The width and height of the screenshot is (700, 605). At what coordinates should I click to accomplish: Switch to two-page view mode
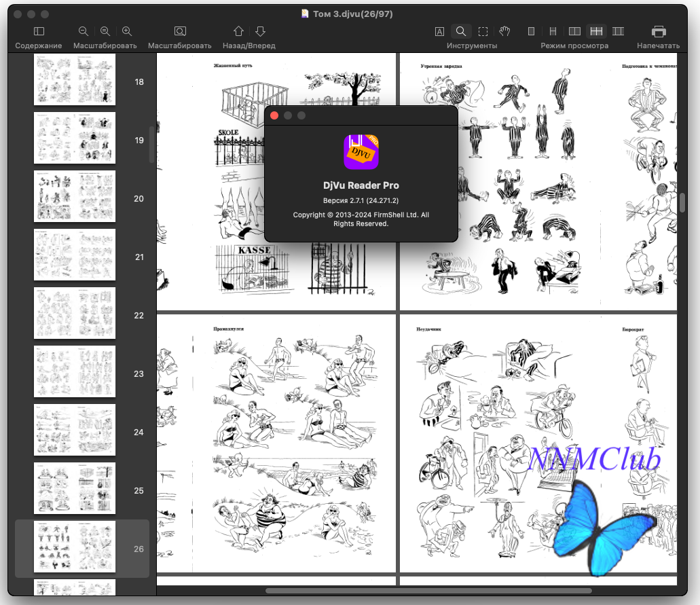pos(574,31)
